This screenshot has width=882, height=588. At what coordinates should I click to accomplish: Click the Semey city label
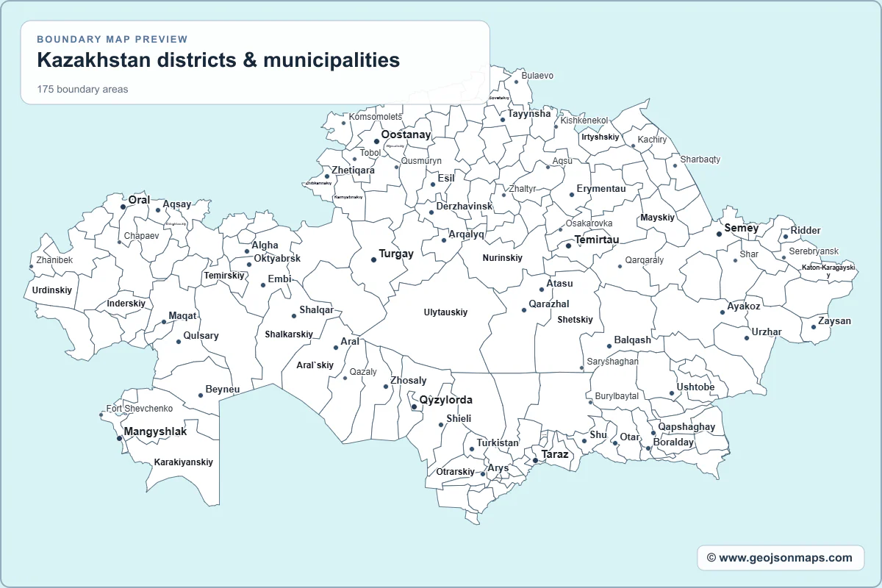click(x=741, y=228)
